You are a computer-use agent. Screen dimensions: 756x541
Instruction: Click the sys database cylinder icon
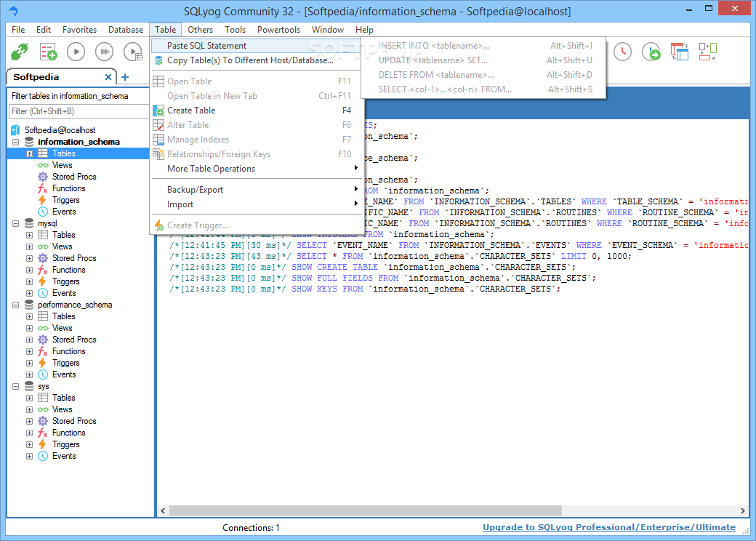29,386
